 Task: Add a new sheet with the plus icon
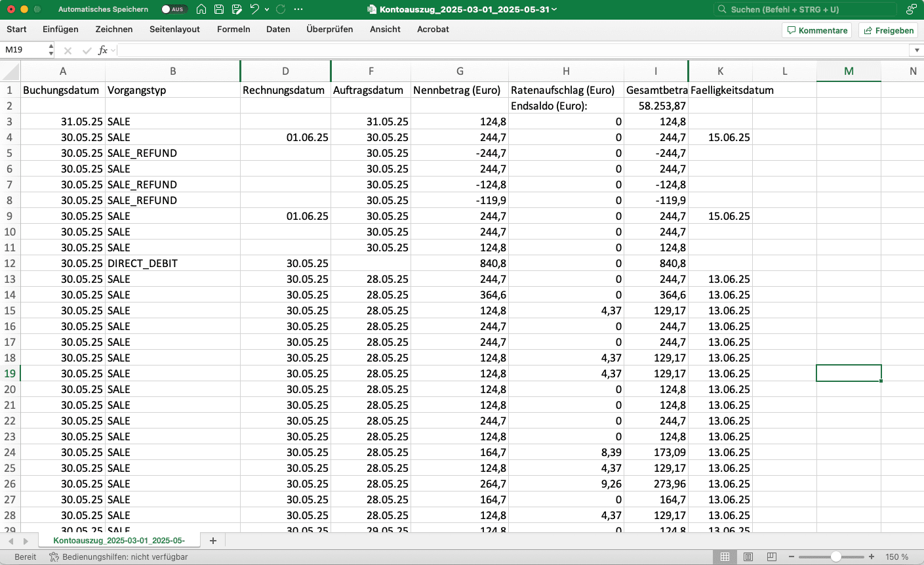point(212,541)
